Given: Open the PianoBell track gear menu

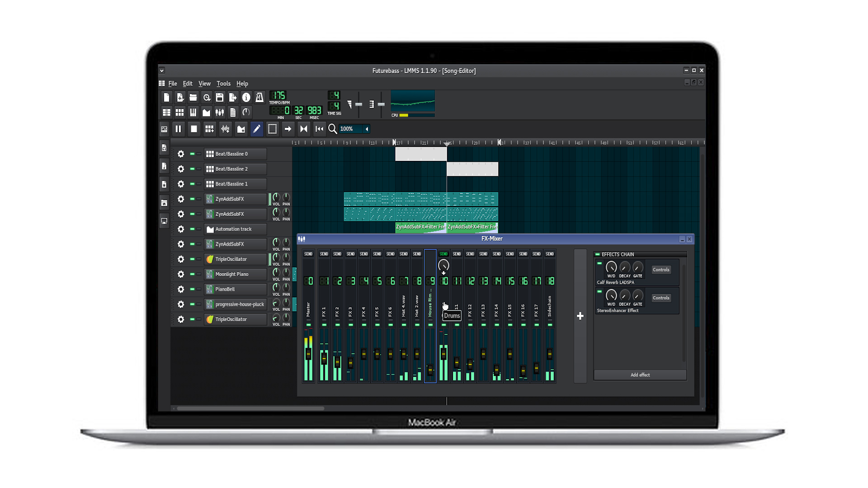Looking at the screenshot, I should coord(181,289).
